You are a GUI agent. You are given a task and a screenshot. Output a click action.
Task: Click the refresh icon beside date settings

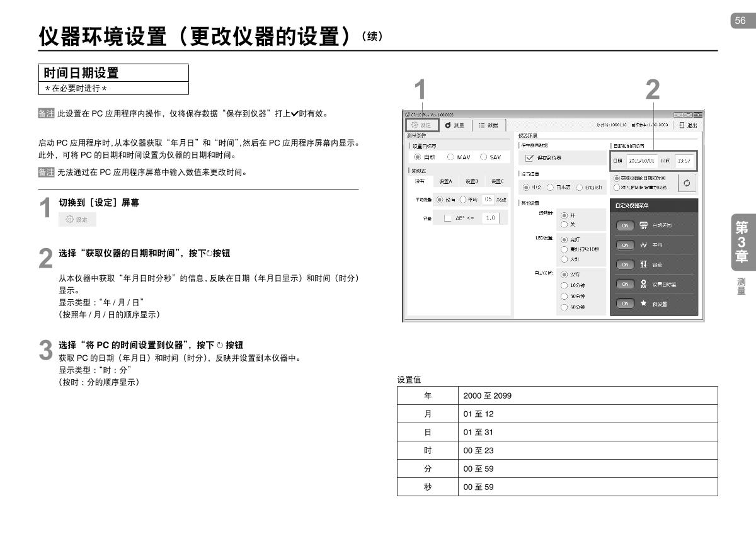click(x=687, y=183)
